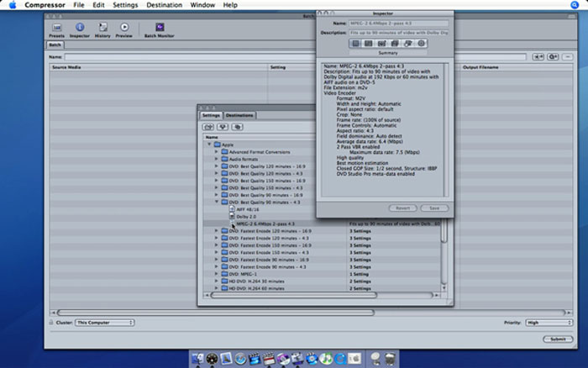The width and height of the screenshot is (588, 368).
Task: Open DVD Studio Pro from the Dock
Action: [283, 359]
